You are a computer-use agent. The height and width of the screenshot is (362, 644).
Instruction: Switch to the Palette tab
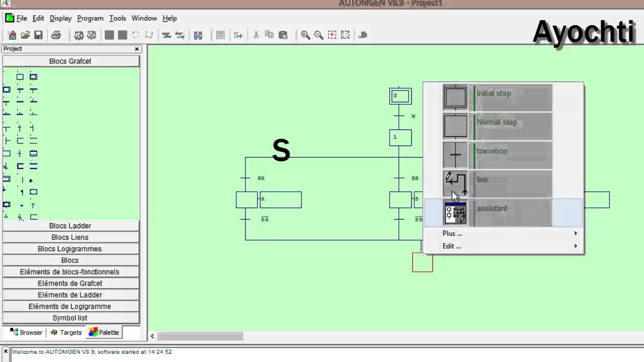point(104,332)
